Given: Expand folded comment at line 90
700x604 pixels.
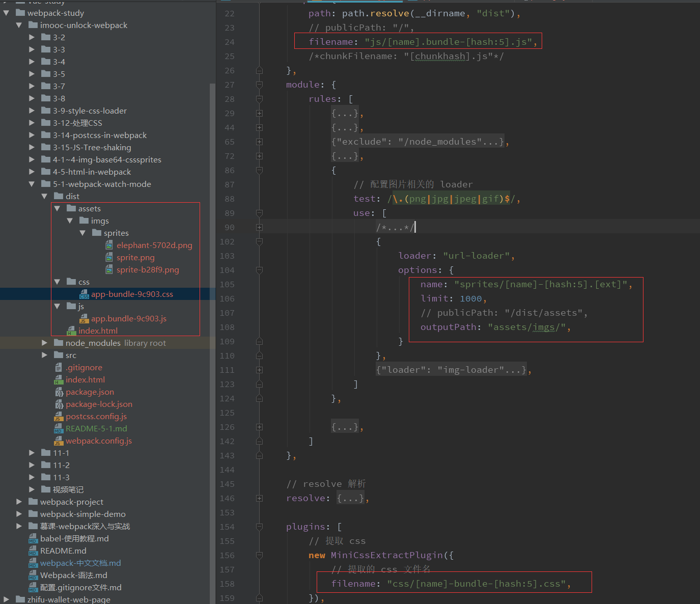Looking at the screenshot, I should click(259, 227).
